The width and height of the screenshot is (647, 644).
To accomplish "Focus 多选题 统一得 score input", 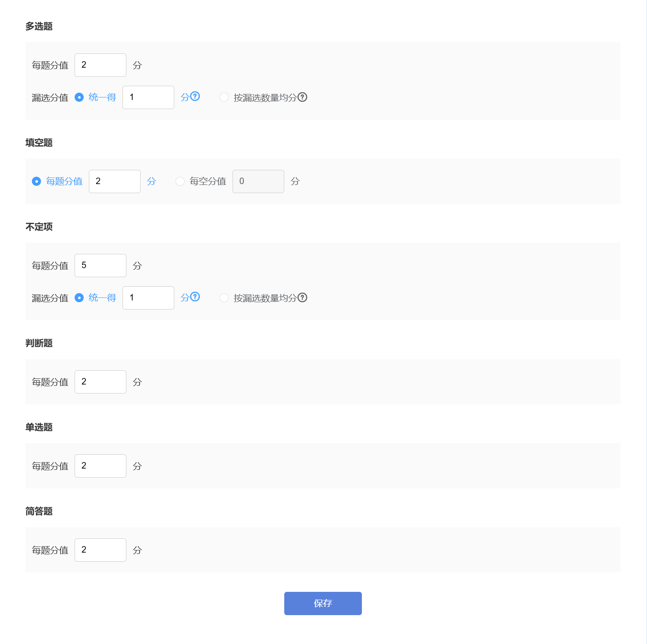I will point(148,97).
